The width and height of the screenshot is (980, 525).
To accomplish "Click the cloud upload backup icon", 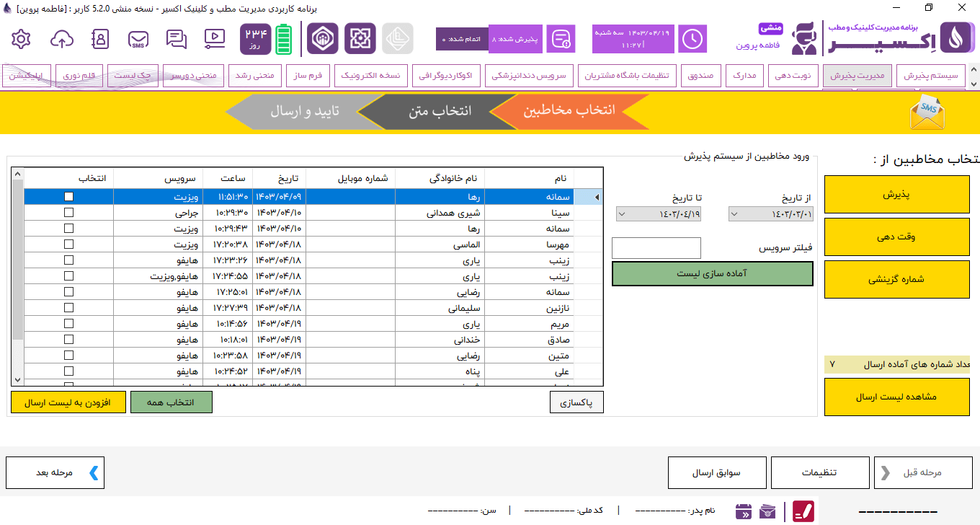I will pos(63,39).
